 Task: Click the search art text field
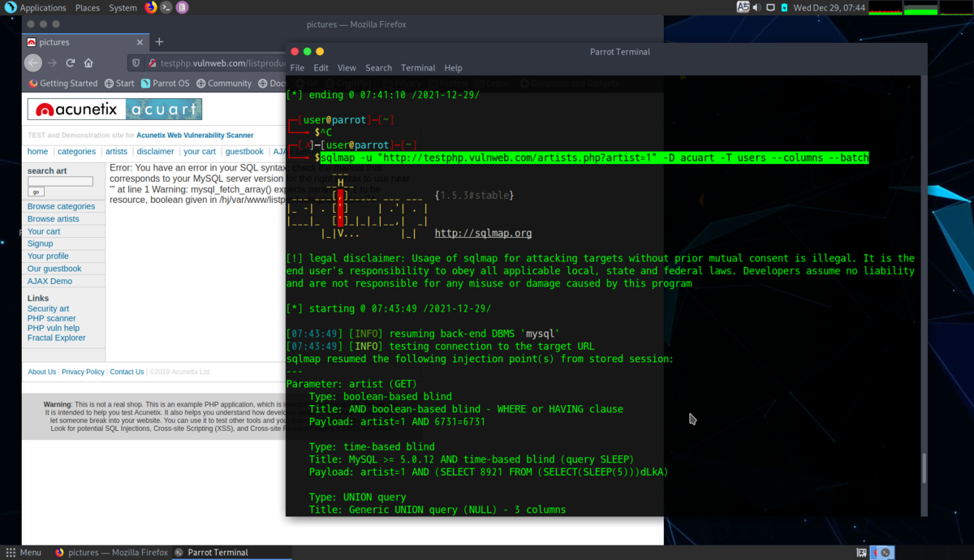60,182
